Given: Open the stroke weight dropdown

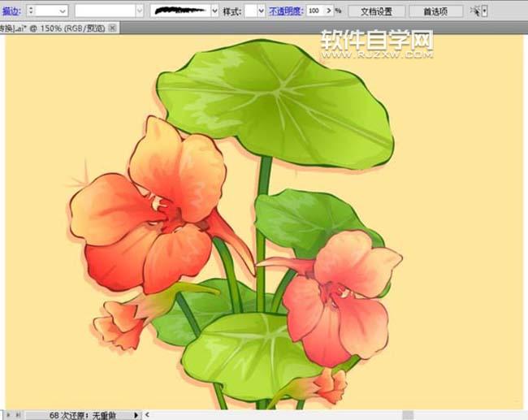Looking at the screenshot, I should point(63,11).
